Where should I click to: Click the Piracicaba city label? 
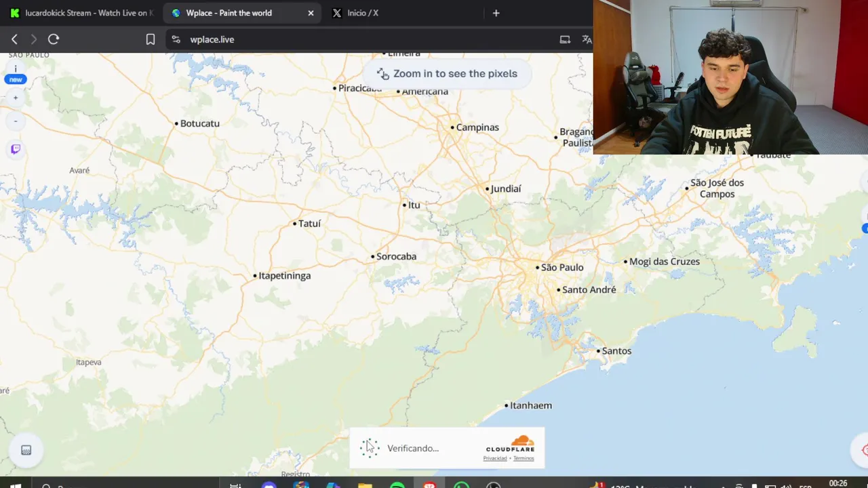tap(359, 89)
